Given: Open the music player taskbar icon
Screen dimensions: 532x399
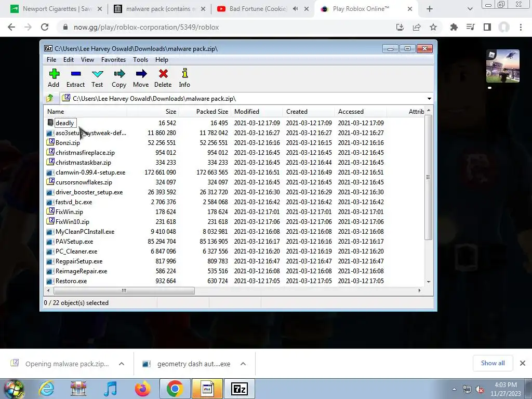Looking at the screenshot, I should click(110, 389).
